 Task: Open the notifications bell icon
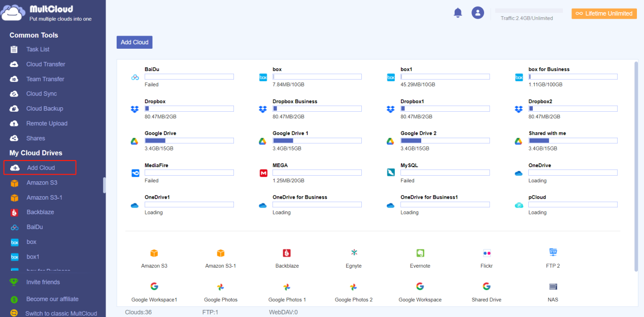(458, 13)
